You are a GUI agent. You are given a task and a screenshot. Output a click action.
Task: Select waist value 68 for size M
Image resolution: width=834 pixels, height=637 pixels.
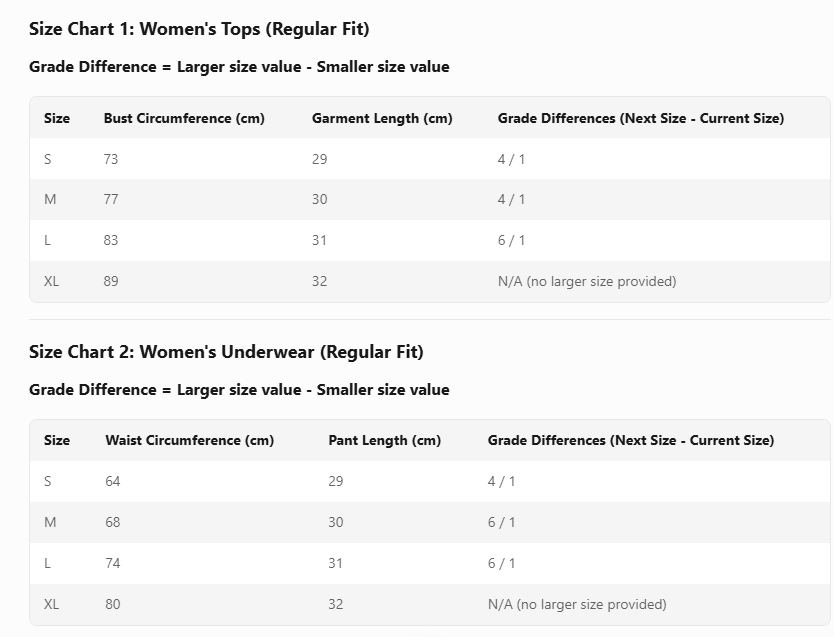(113, 522)
